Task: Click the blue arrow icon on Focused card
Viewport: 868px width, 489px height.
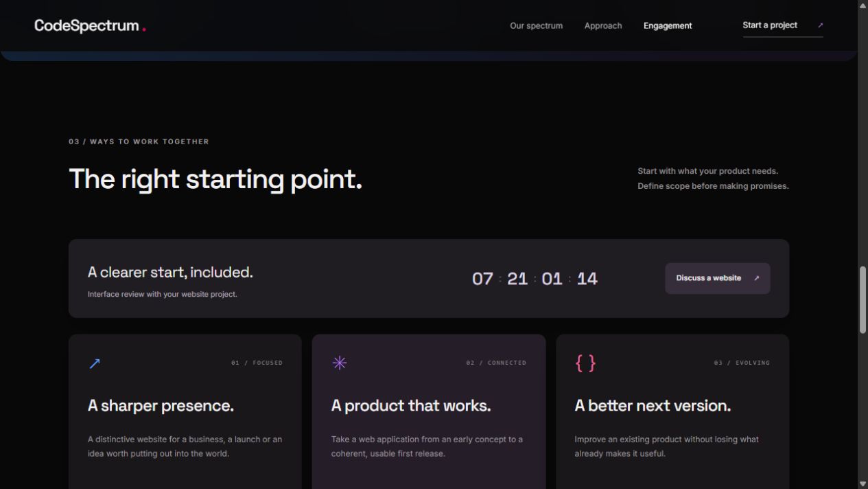Action: (x=95, y=363)
